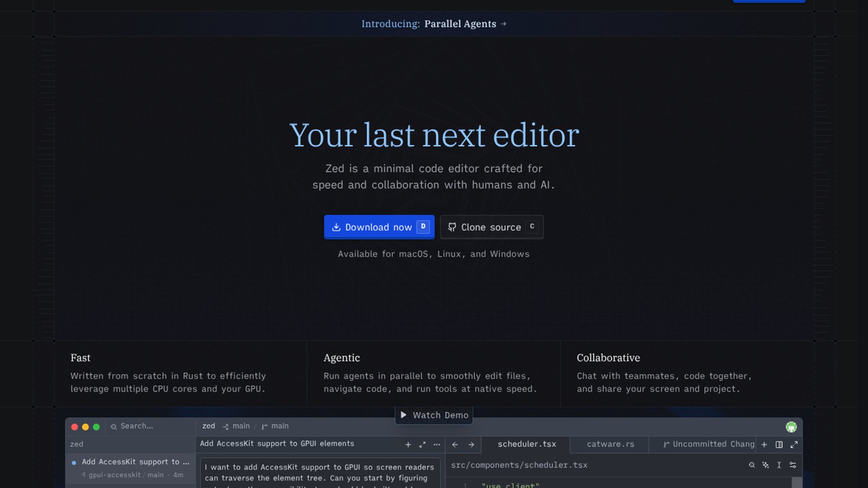Open the worktree main selector in the title bar
Viewport: 868px width, 488px height.
pyautogui.click(x=236, y=426)
